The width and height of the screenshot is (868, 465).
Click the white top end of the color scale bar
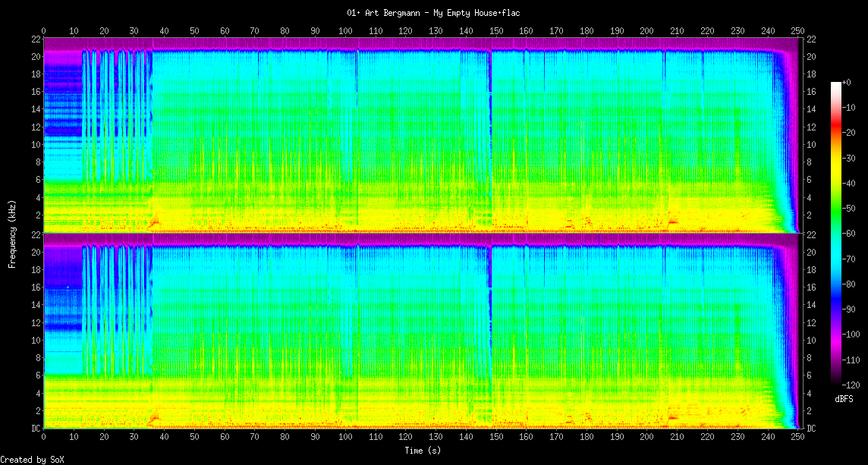coord(836,85)
